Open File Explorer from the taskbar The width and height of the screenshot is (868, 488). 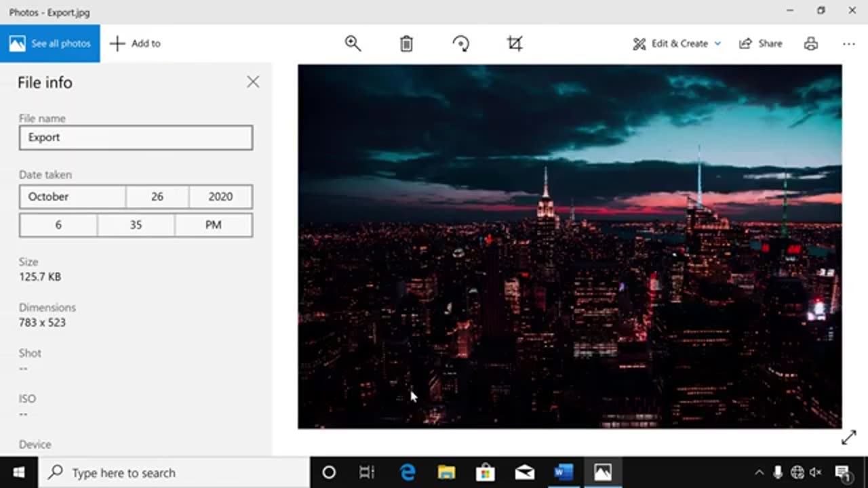click(x=446, y=472)
